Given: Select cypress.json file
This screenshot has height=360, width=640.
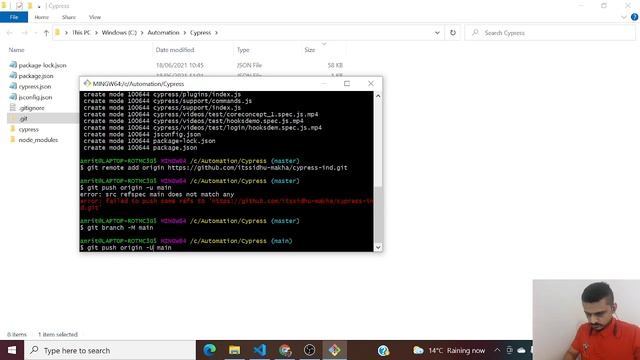Looking at the screenshot, I should [35, 87].
